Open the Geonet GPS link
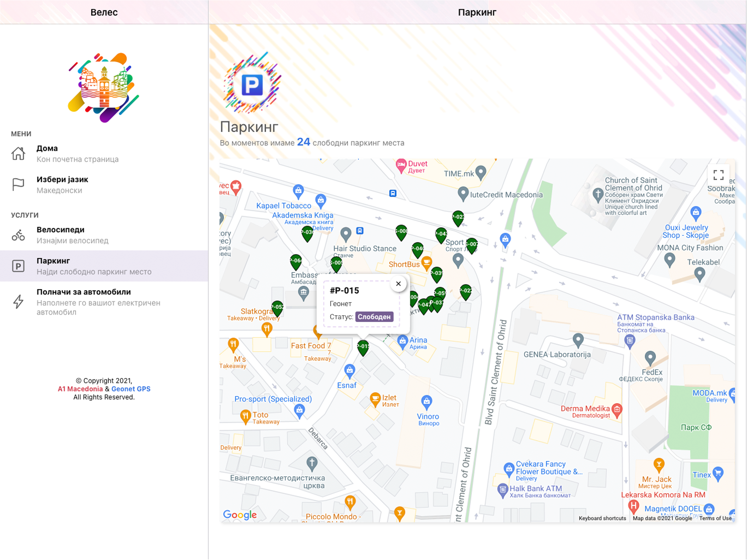The image size is (747, 560). (x=131, y=389)
